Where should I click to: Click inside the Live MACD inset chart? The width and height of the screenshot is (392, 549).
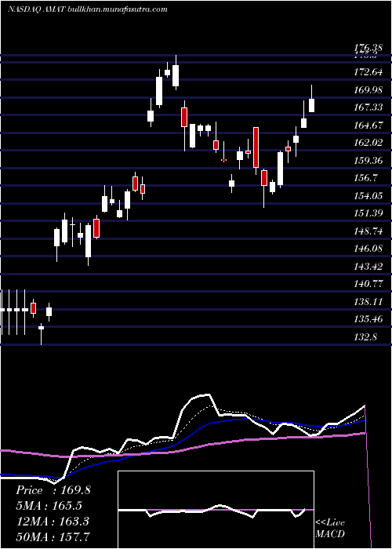pos(216,510)
